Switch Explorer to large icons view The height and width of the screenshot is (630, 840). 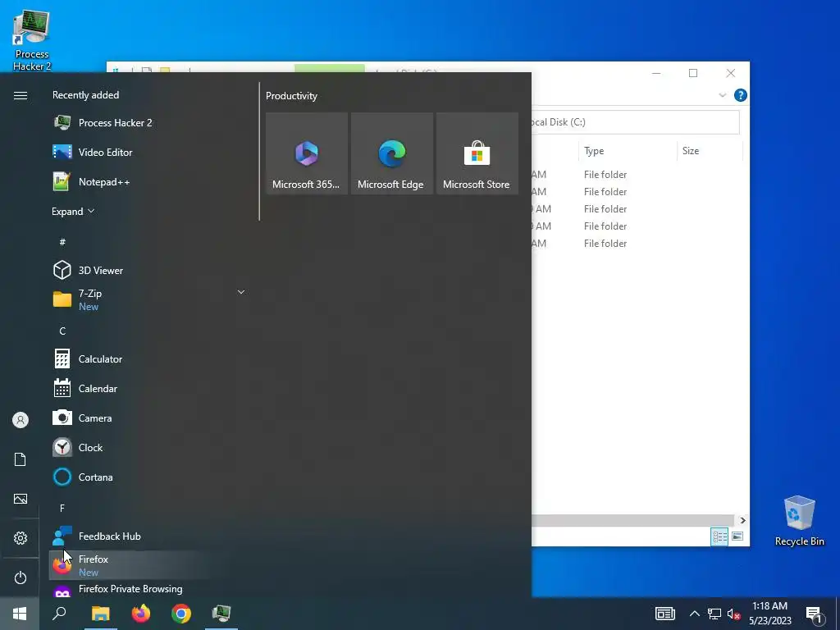pyautogui.click(x=737, y=536)
